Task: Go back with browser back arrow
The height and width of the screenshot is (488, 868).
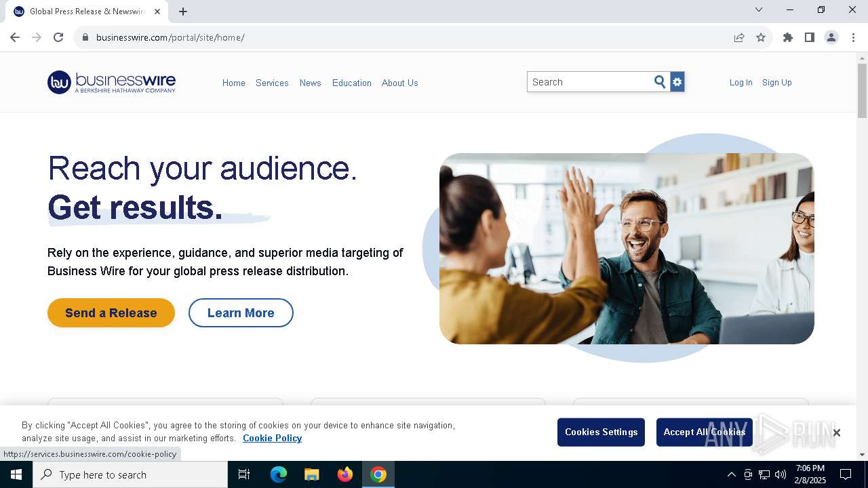Action: click(15, 37)
